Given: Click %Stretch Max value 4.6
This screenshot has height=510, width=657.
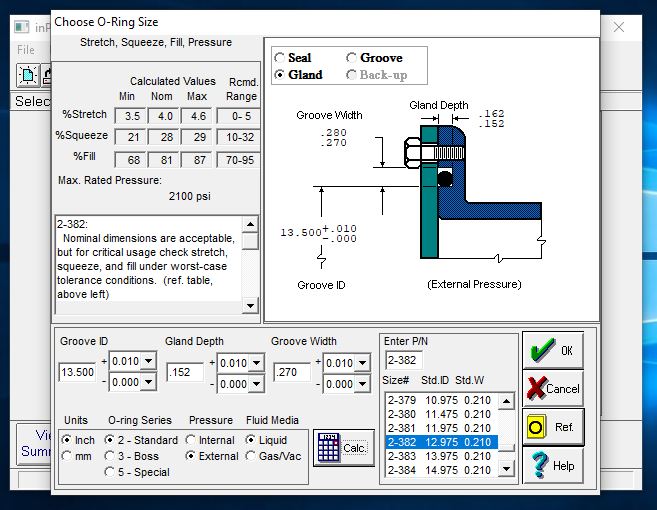Looking at the screenshot, I should point(197,116).
